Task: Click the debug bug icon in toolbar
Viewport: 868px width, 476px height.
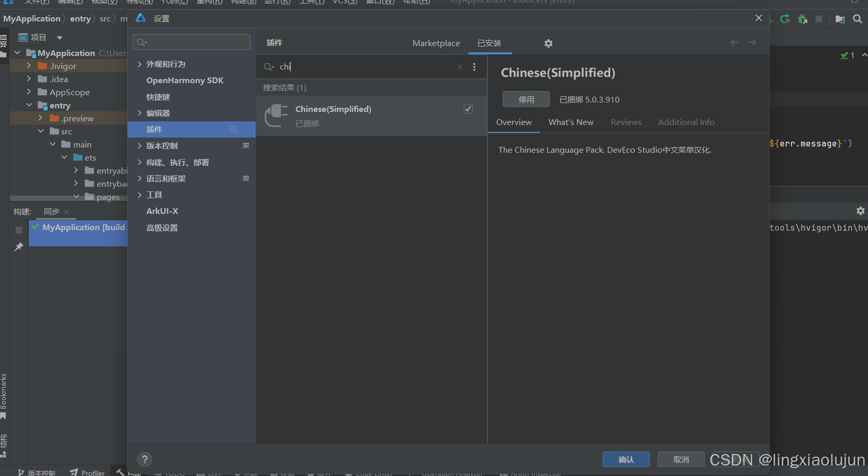Action: (802, 19)
